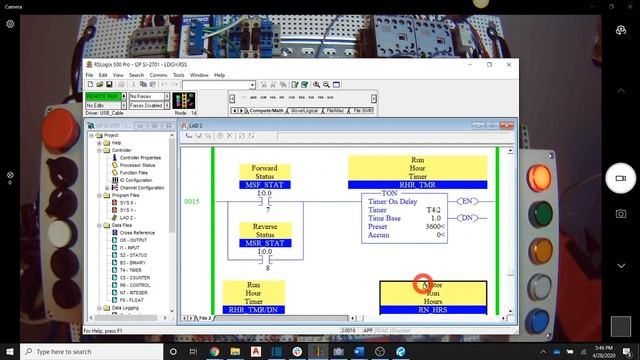Zoom in with the magnifier plus icon
640x360 pixels.
coord(316,84)
